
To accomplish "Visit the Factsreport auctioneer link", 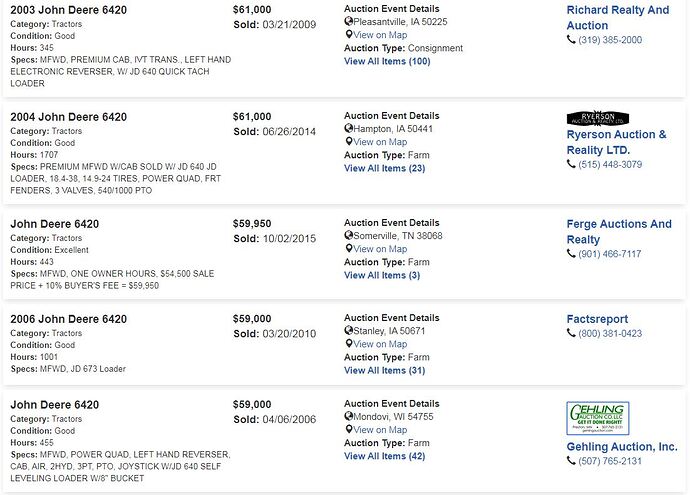I will 597,319.
